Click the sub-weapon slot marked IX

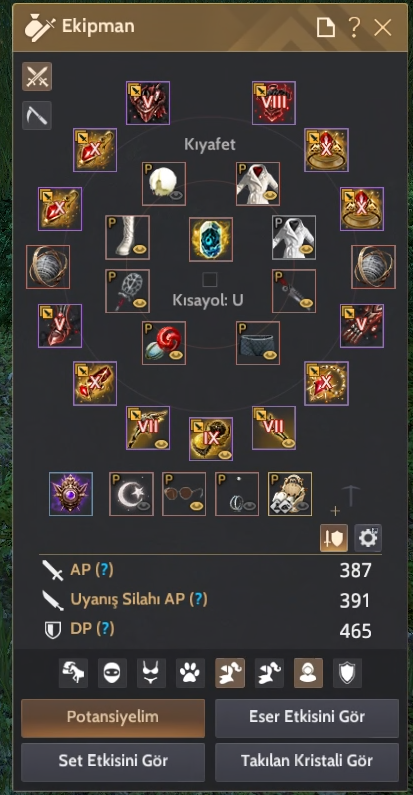[x=211, y=439]
